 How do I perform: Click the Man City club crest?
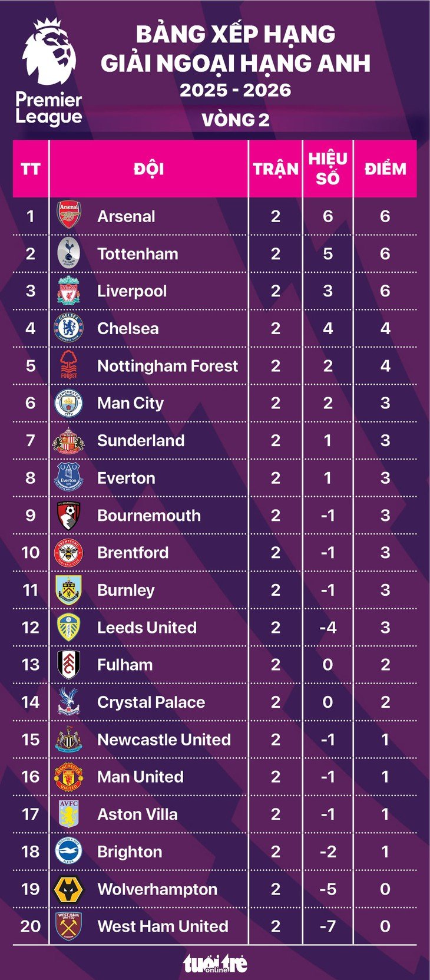pos(69,402)
